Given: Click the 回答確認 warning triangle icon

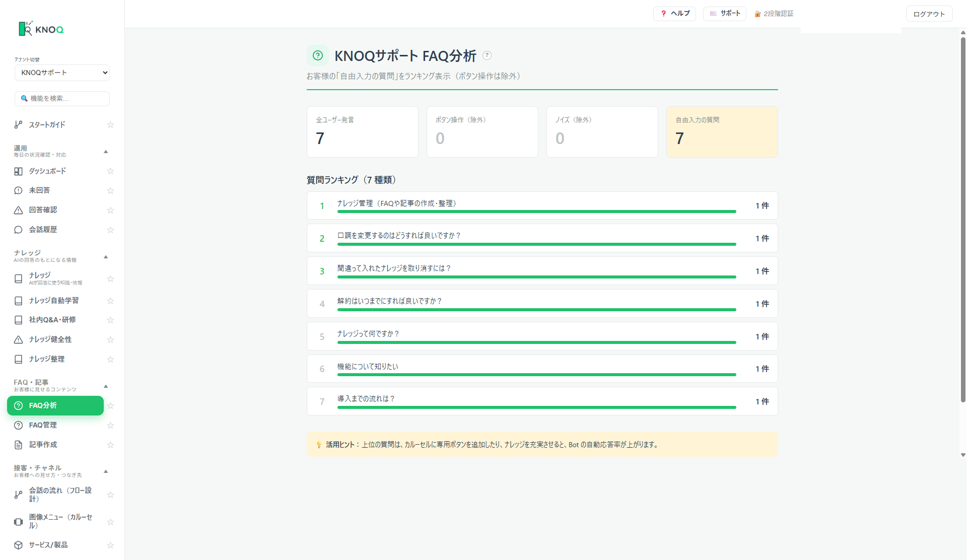Looking at the screenshot, I should [18, 210].
